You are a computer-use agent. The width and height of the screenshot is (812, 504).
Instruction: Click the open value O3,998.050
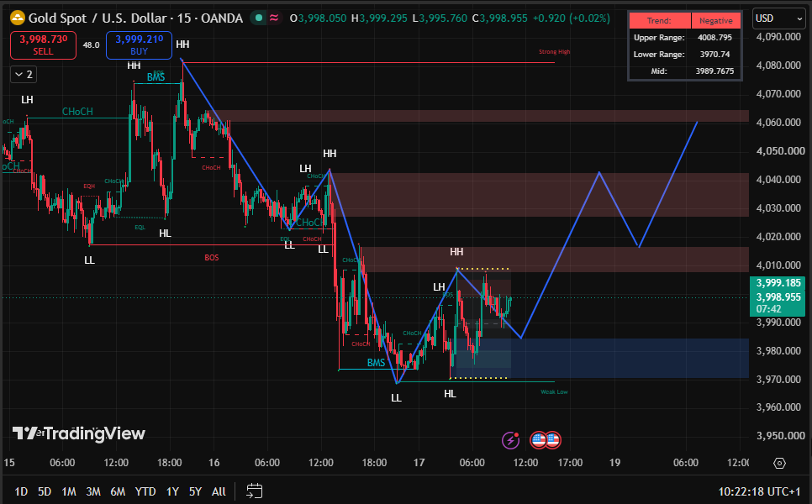tap(318, 18)
